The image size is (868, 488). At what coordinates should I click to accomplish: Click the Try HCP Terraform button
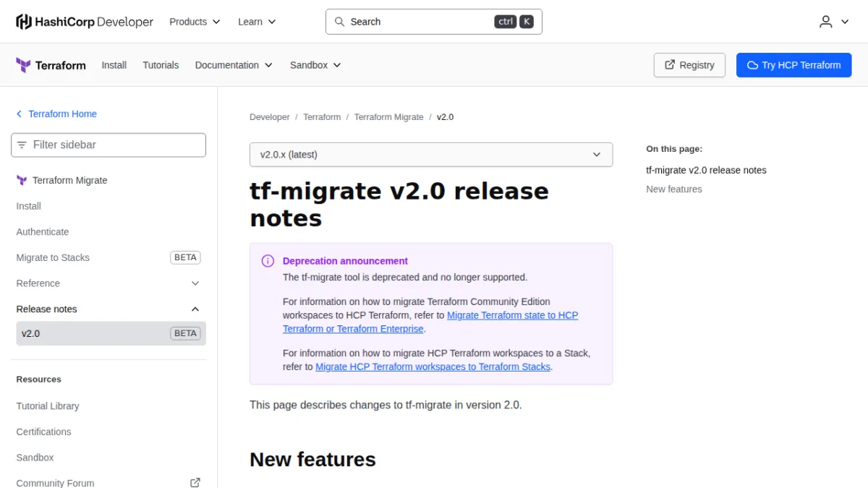pyautogui.click(x=793, y=65)
